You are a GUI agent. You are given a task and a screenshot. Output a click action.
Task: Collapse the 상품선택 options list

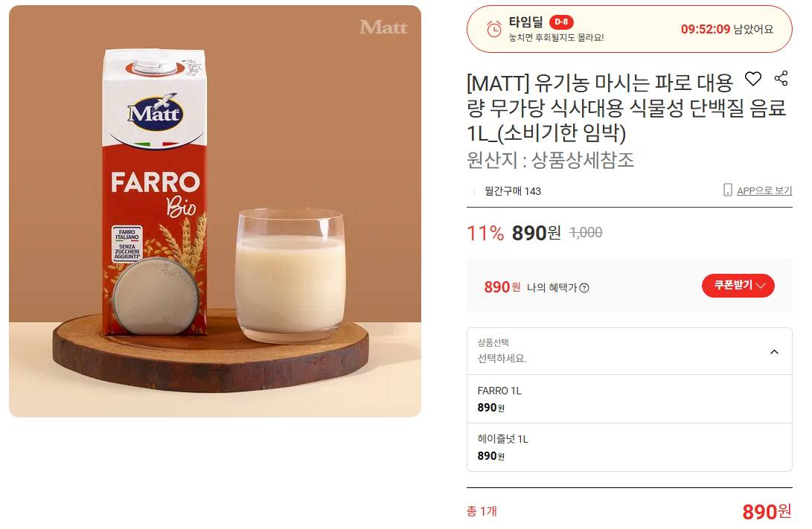point(774,351)
